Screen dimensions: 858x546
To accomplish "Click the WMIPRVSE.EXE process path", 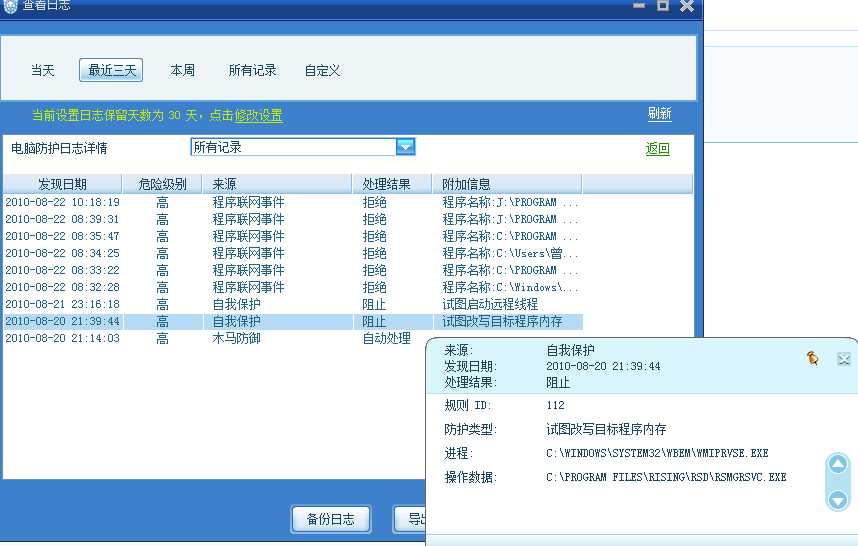I will (657, 453).
